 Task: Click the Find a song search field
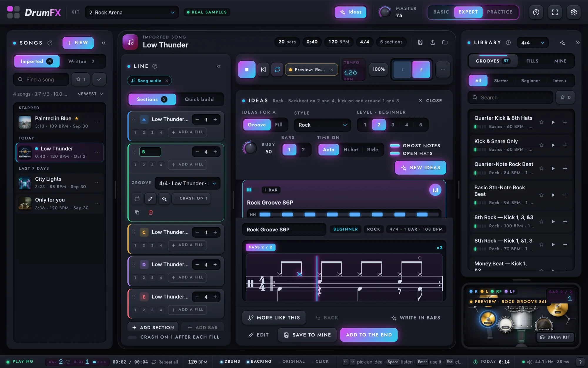click(41, 79)
